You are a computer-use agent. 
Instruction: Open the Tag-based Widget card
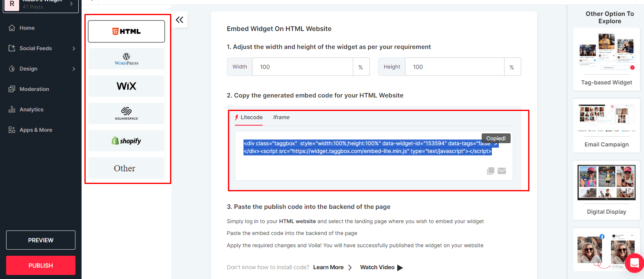pos(606,59)
